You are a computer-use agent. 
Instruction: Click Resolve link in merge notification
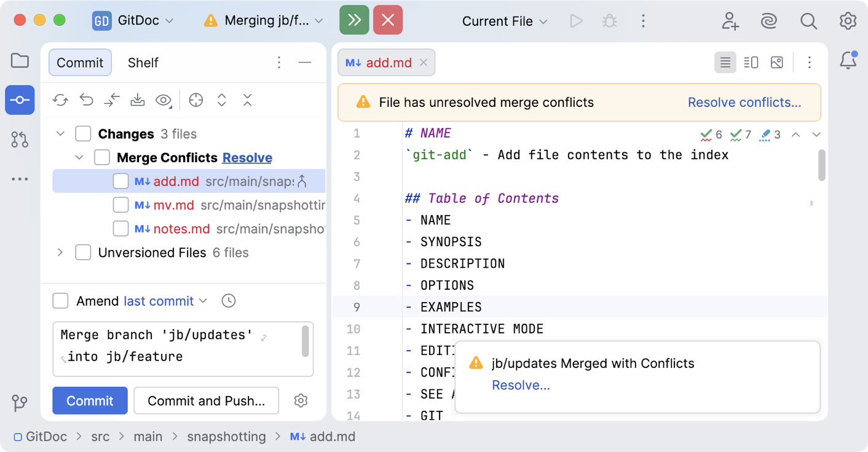[521, 385]
